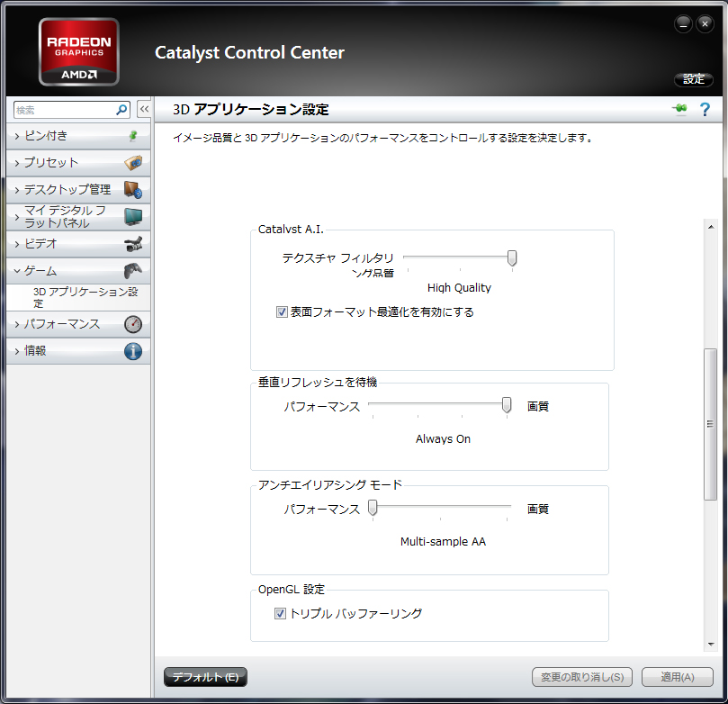
Task: Click the flat panel monitor icon
Action: click(x=133, y=217)
